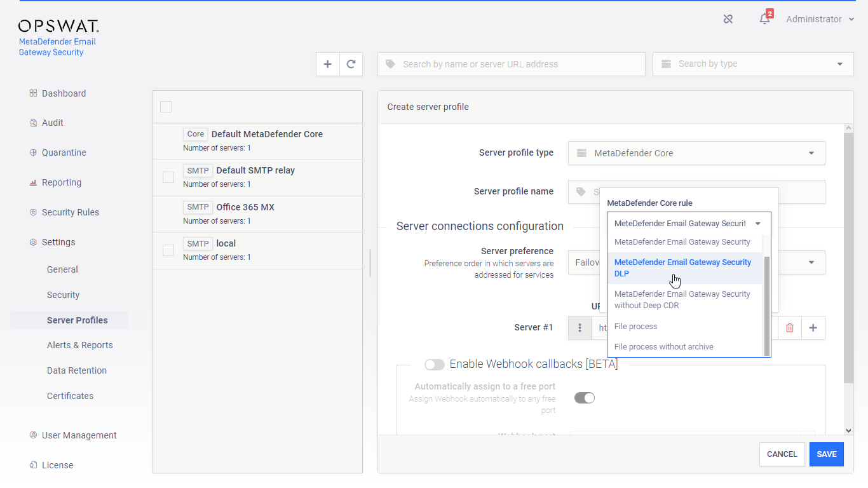Select the File process rule option

[684, 327]
